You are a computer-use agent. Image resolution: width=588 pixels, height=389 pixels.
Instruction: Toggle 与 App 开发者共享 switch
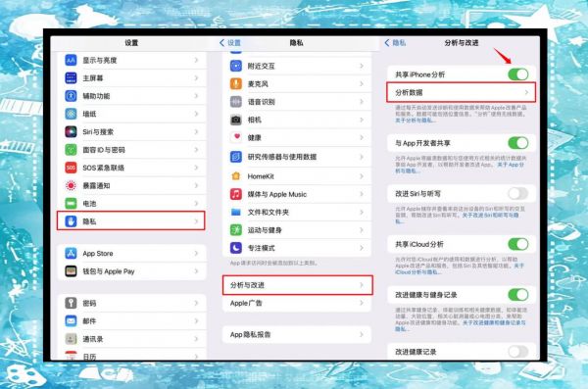(518, 143)
